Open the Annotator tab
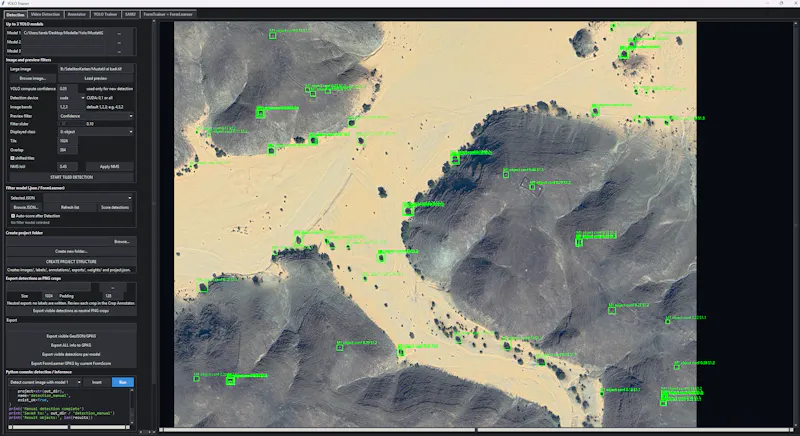 [77, 14]
